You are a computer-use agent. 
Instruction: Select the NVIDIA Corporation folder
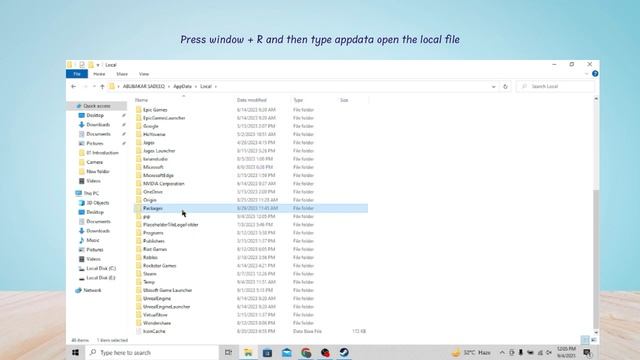(164, 184)
